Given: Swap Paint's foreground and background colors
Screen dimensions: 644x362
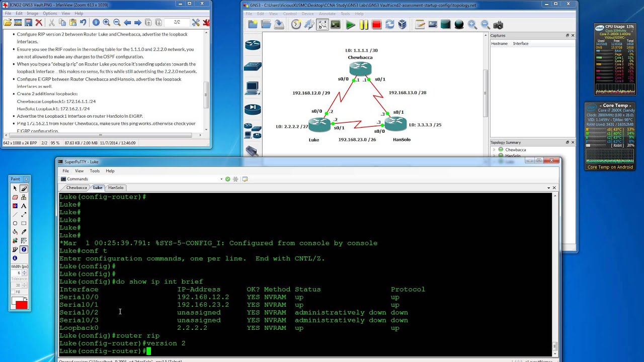Looking at the screenshot, I should pos(26,299).
